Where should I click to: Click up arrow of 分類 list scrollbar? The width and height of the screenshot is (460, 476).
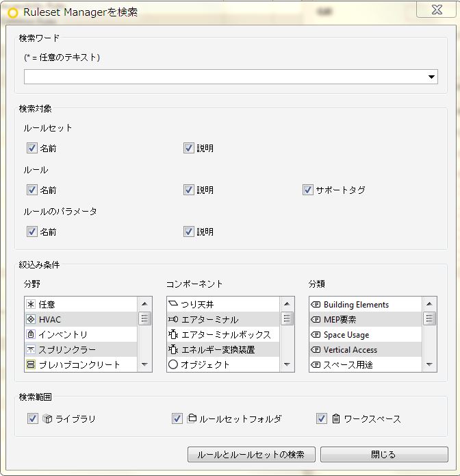click(x=429, y=304)
